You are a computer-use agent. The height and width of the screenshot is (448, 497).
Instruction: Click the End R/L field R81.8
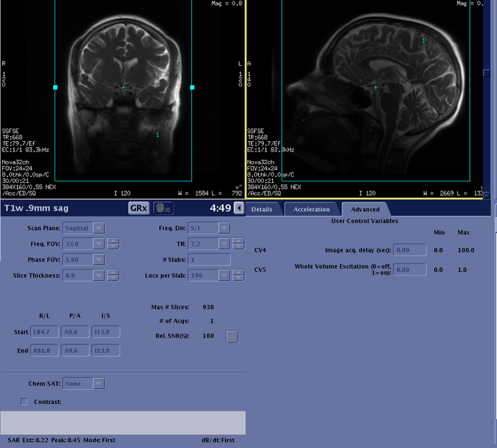(44, 350)
